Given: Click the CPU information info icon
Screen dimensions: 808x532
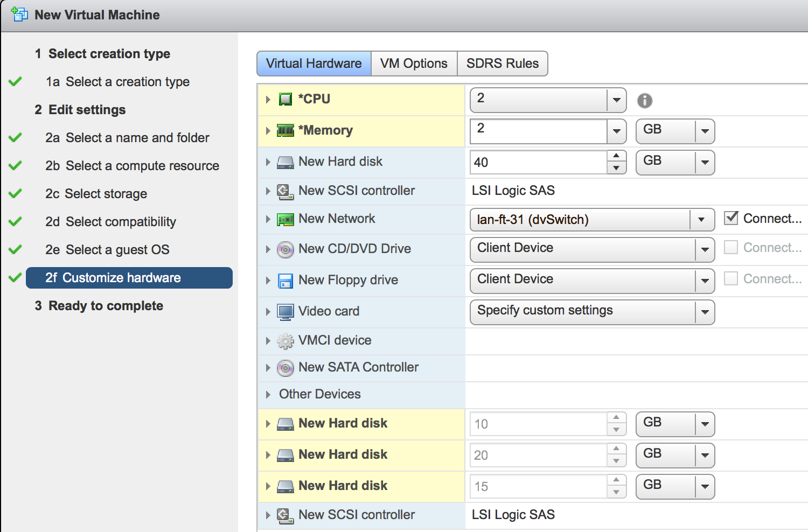Looking at the screenshot, I should [x=645, y=100].
